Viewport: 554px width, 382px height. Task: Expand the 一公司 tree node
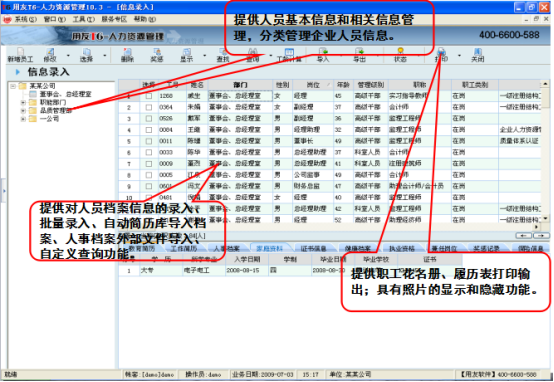[23, 119]
